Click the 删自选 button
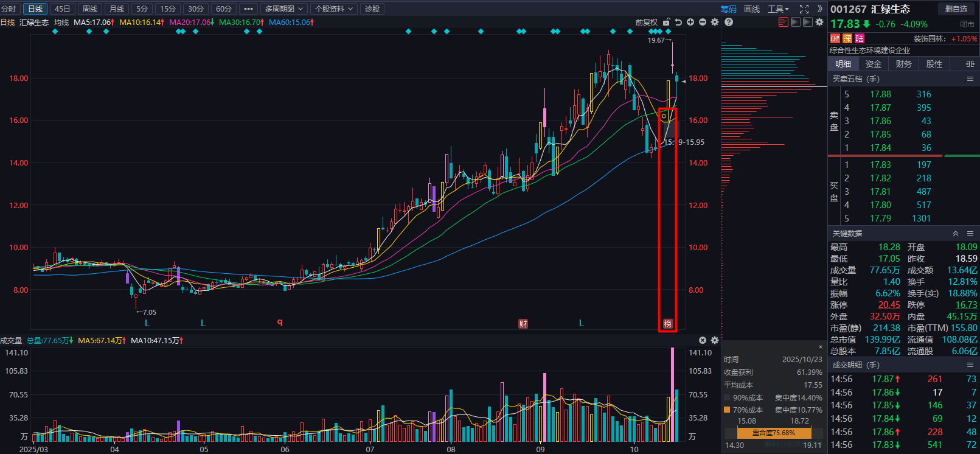 pyautogui.click(x=956, y=9)
